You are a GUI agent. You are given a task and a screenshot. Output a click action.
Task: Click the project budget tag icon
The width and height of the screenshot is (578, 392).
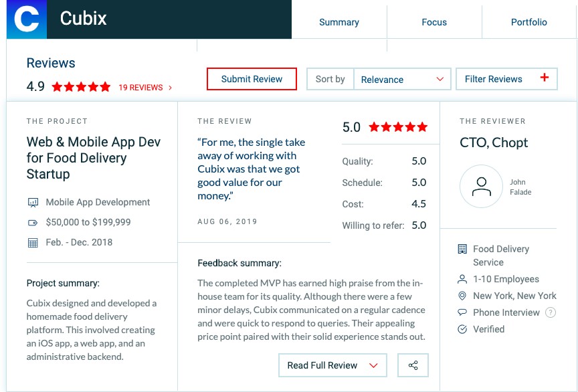point(33,222)
